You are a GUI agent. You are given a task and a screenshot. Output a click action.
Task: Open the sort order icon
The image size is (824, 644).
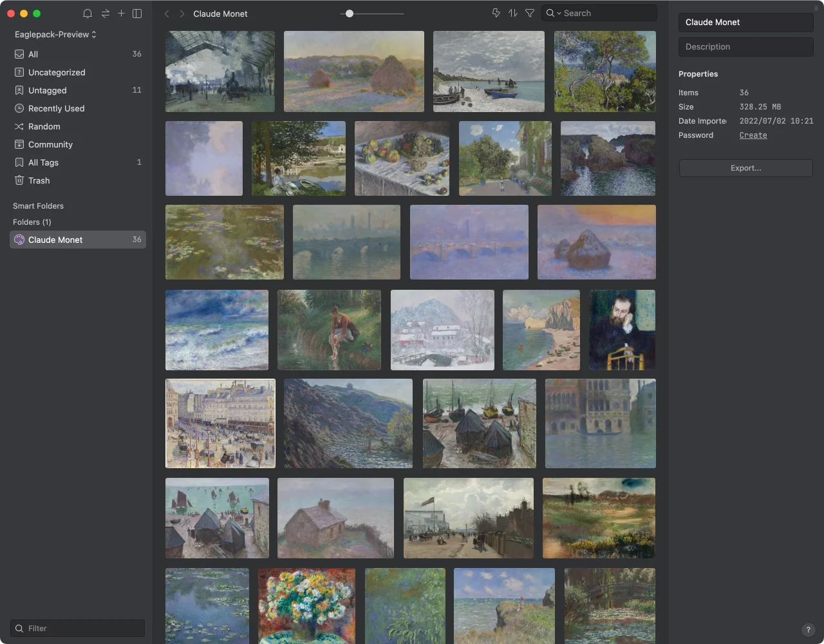pyautogui.click(x=513, y=13)
